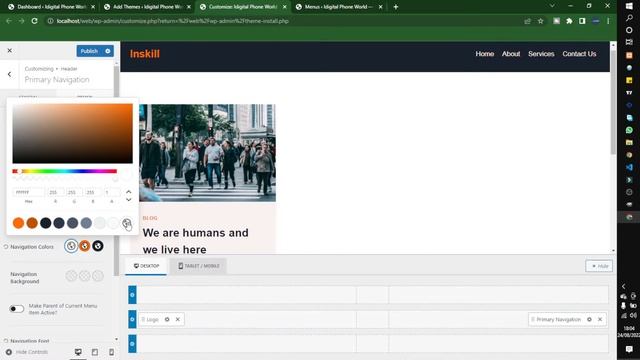The image size is (640, 360).
Task: Open About menu link in preview
Action: pyautogui.click(x=511, y=54)
